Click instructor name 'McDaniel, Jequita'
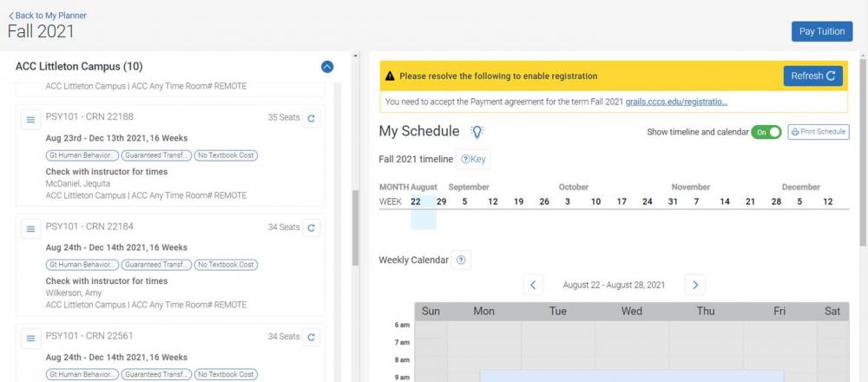868x382 pixels. tap(78, 184)
